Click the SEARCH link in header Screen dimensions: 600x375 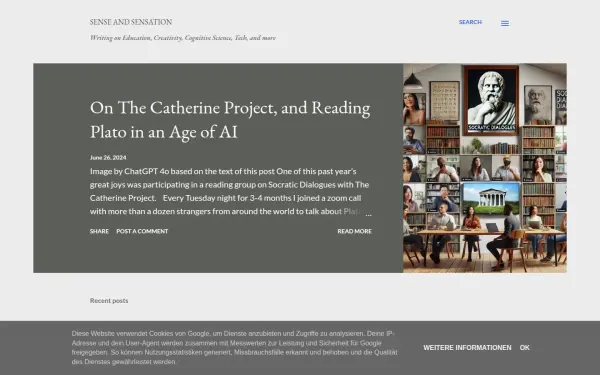[x=470, y=22]
